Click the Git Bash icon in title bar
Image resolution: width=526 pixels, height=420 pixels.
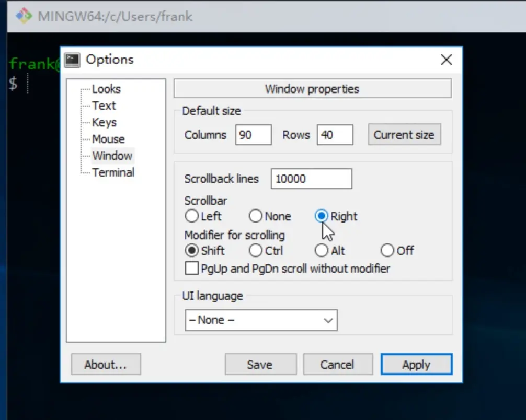coord(24,16)
